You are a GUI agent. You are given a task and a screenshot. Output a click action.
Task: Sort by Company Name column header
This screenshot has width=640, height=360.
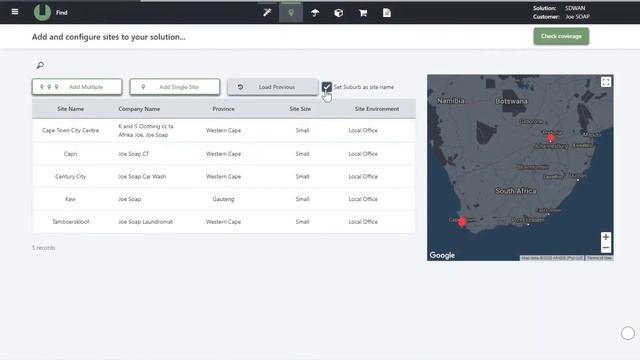click(139, 109)
